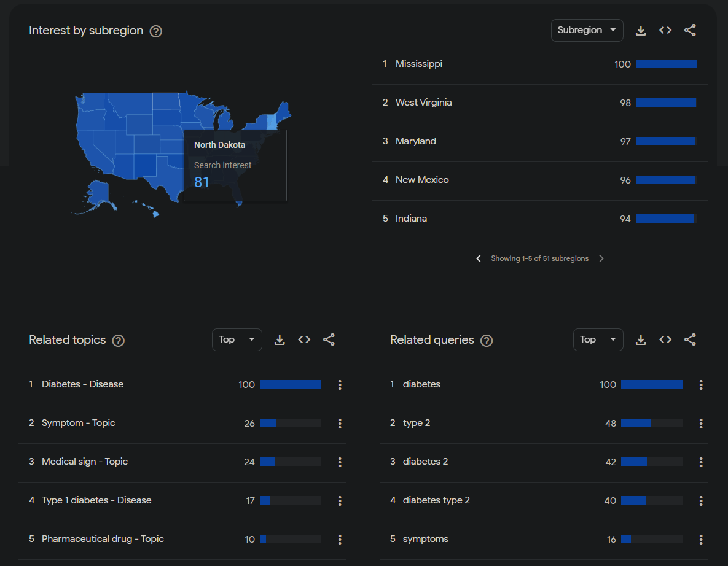This screenshot has width=728, height=566.
Task: Expand the Related queries Top dropdown
Action: tap(598, 340)
